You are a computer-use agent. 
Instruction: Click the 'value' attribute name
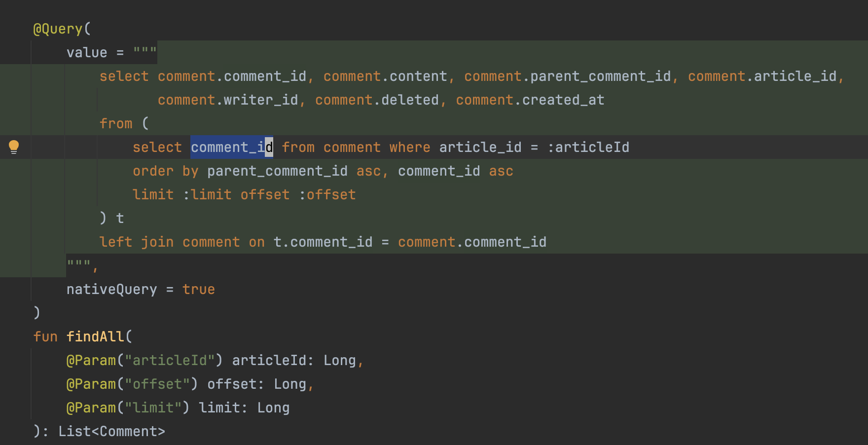(87, 53)
